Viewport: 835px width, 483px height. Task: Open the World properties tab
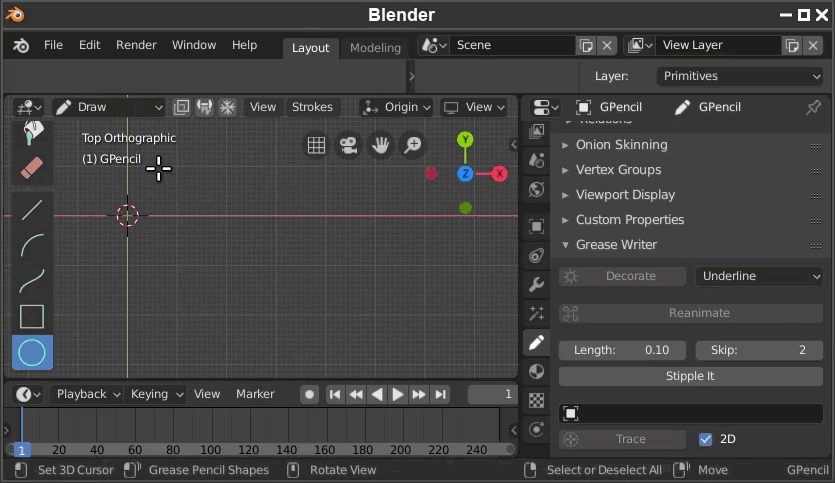click(x=536, y=190)
